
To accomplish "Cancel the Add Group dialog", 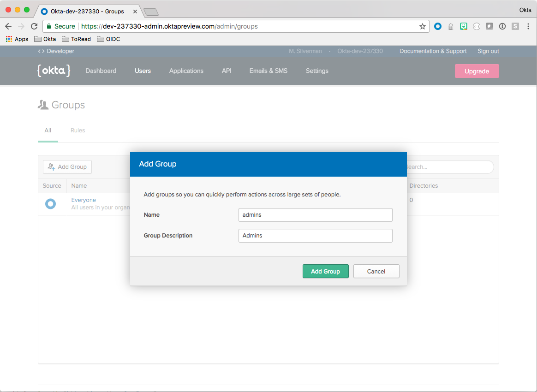I will coord(376,271).
